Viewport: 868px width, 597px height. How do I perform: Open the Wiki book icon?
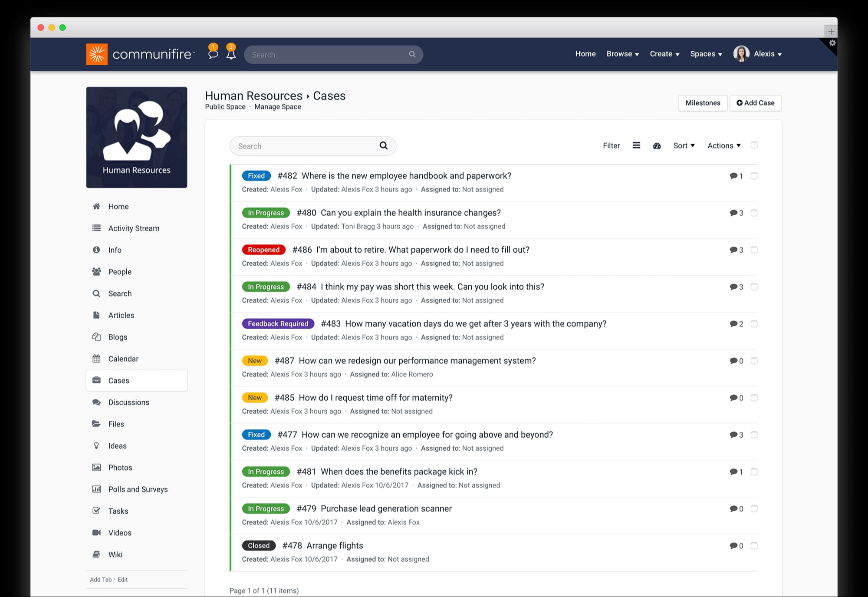[x=96, y=554]
